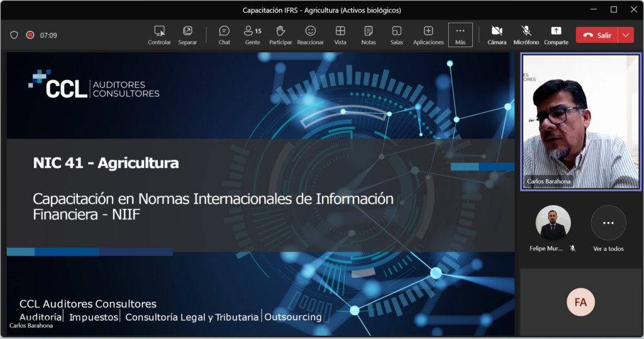
Task: Click the shield security icon
Action: 14,35
